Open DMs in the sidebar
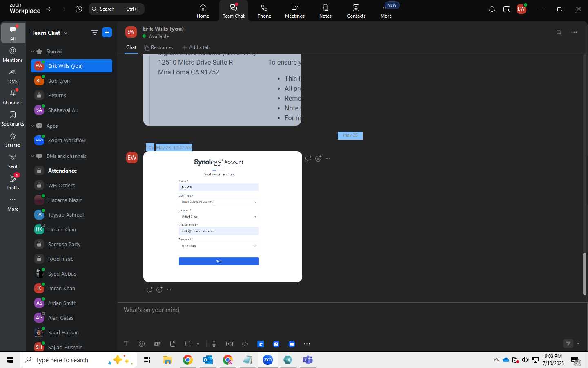 (13, 76)
